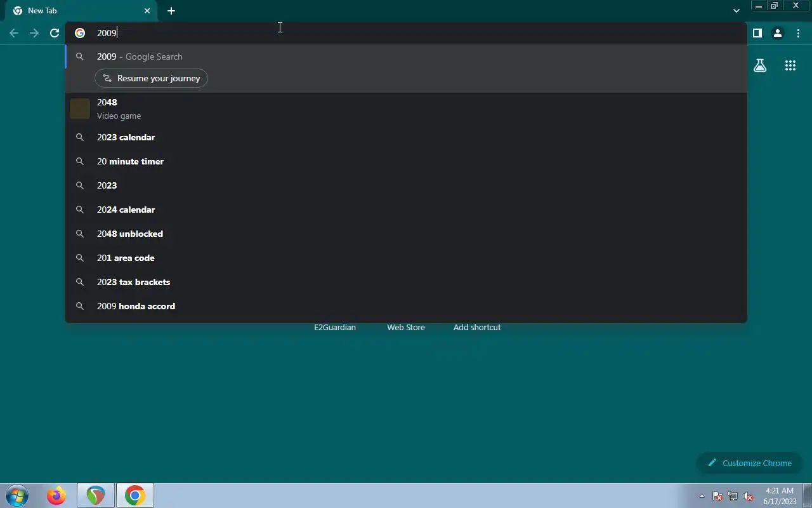The image size is (812, 508).
Task: Open the Chrome three-dot menu
Action: click(798, 33)
